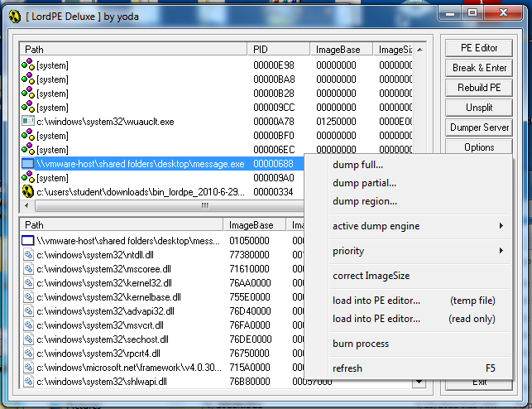The image size is (532, 409).
Task: Choose 'burn process' menu entry
Action: tap(409, 344)
